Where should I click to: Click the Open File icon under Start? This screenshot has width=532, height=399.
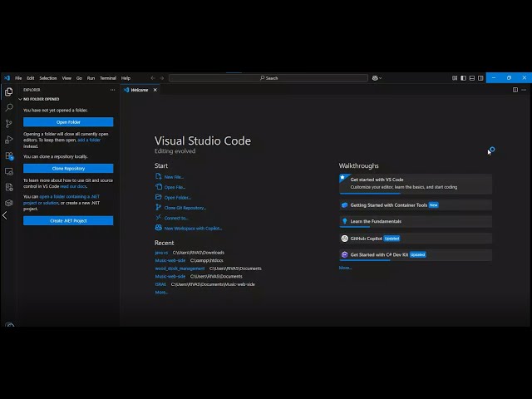[159, 186]
